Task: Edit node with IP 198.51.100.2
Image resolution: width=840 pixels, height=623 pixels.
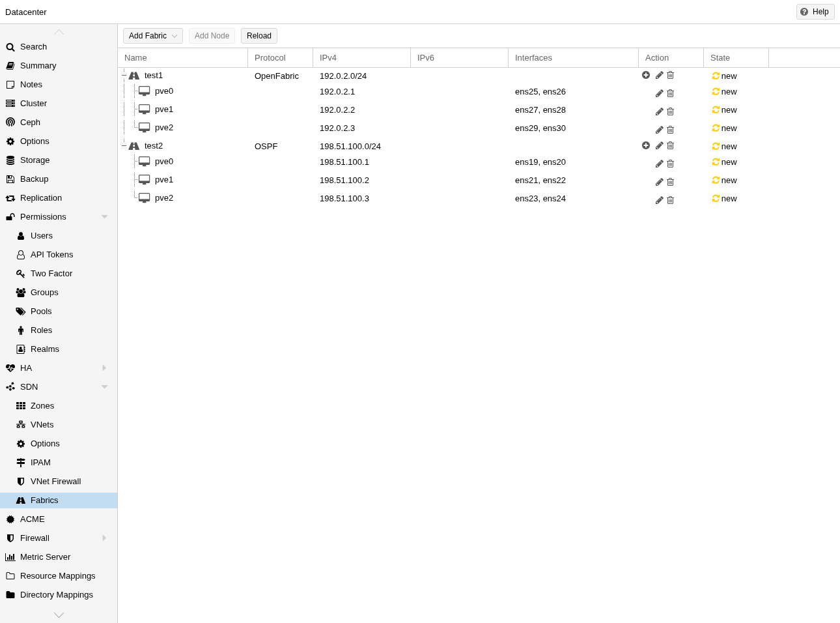Action: pos(659,182)
